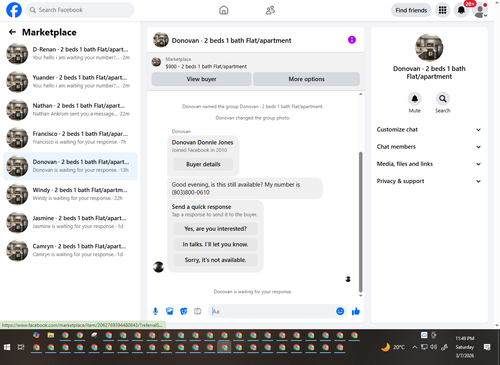
Task: Open the Windows notification center icon
Action: click(487, 347)
